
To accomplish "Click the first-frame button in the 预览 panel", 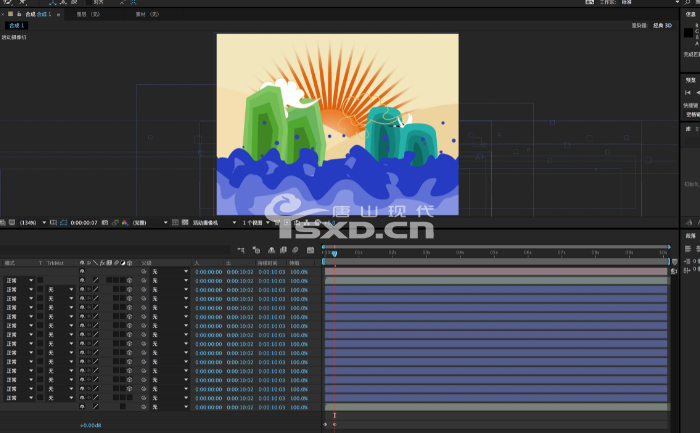I will (688, 92).
